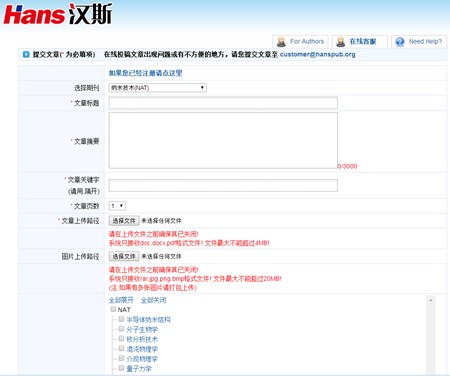Screen dimensions: 450x376
Task: Open the For Authors tab
Action: click(300, 42)
